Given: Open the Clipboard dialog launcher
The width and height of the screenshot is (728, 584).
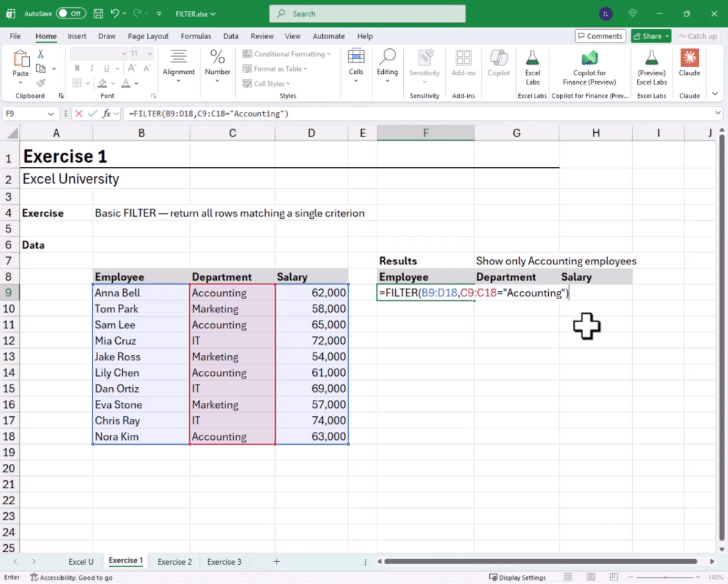Looking at the screenshot, I should point(61,96).
